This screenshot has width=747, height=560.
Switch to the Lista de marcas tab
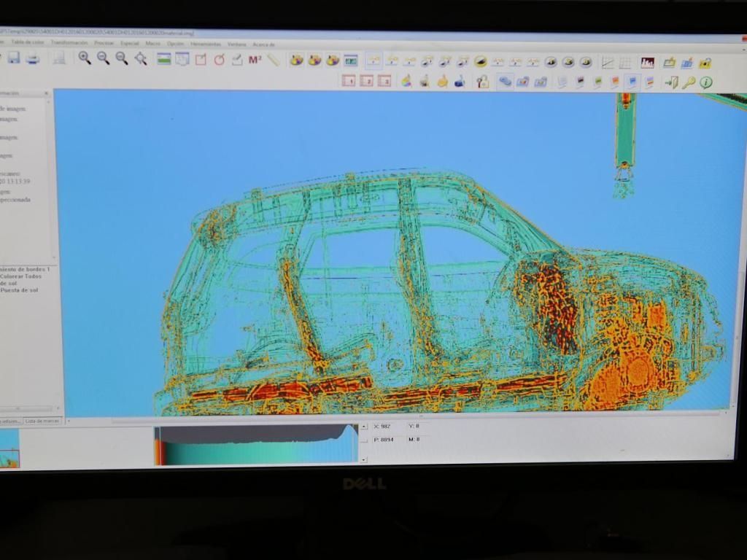tap(42, 421)
